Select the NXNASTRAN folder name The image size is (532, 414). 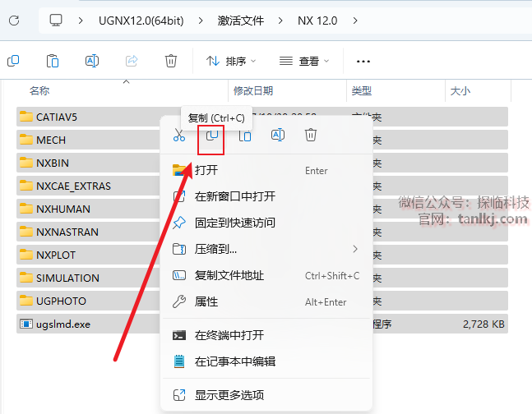click(x=67, y=232)
